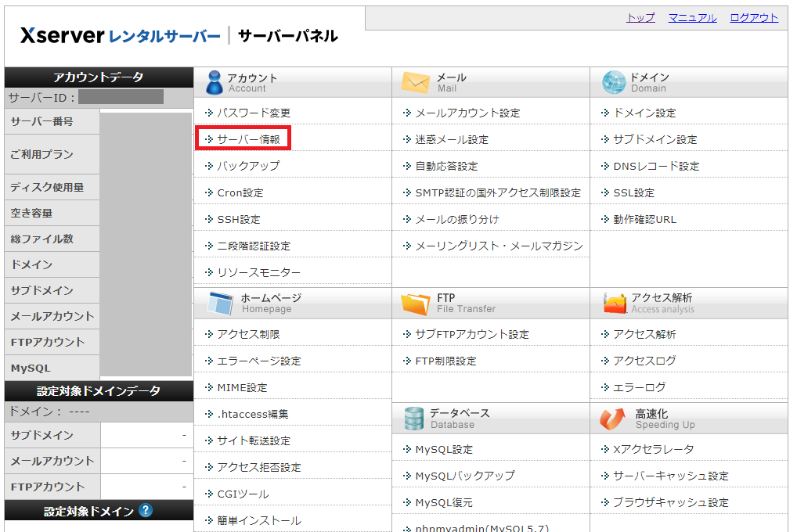The height and width of the screenshot is (532, 797).
Task: Click the Mail section envelope icon
Action: click(x=415, y=82)
